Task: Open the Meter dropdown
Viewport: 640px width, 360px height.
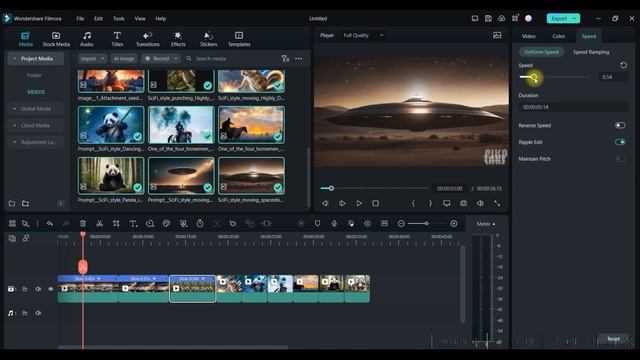Action: (486, 224)
